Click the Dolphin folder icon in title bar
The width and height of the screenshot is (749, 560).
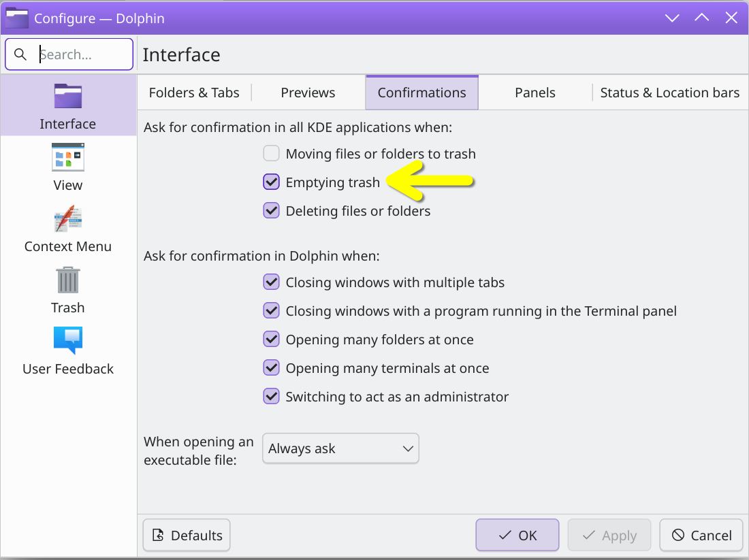(17, 18)
